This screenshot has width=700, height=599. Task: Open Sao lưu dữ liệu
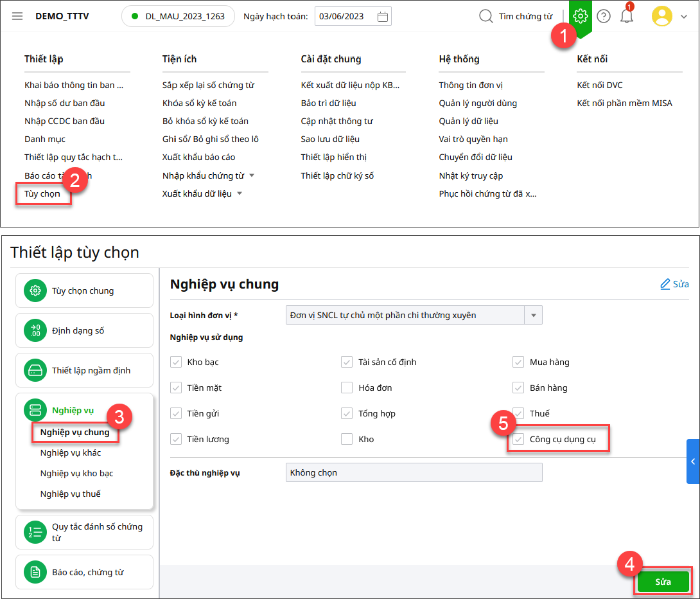pyautogui.click(x=330, y=139)
